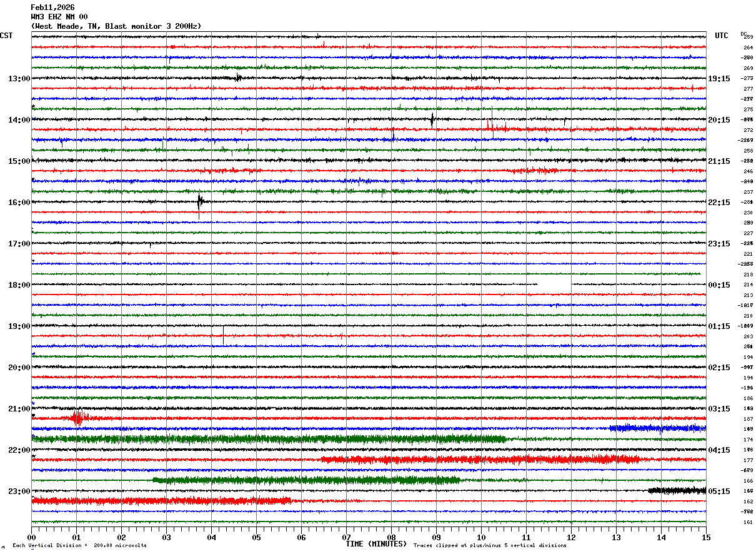The image size is (756, 554).
Task: Click the blank gap in the 18:00 black trace
Action: 555,285
